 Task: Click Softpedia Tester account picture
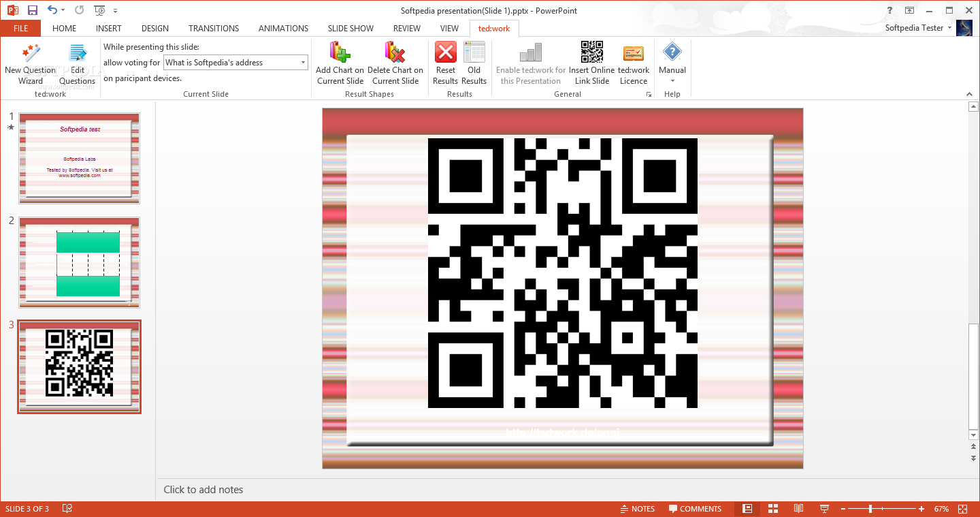coord(964,28)
